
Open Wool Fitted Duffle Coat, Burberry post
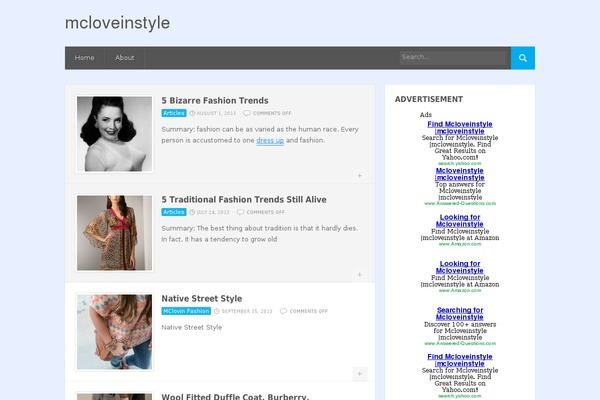tap(235, 397)
